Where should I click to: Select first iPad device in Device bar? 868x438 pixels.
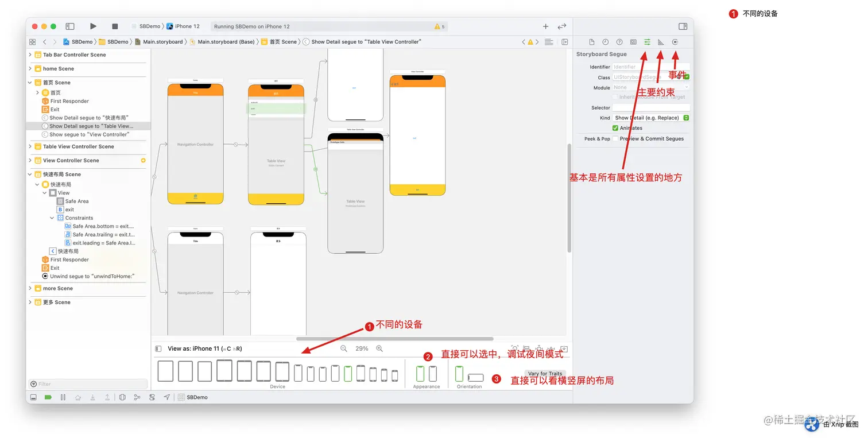tap(165, 371)
